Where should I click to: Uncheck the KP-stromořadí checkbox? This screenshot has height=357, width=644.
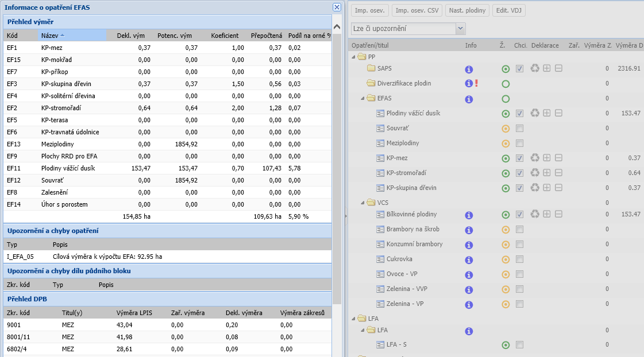tap(519, 173)
